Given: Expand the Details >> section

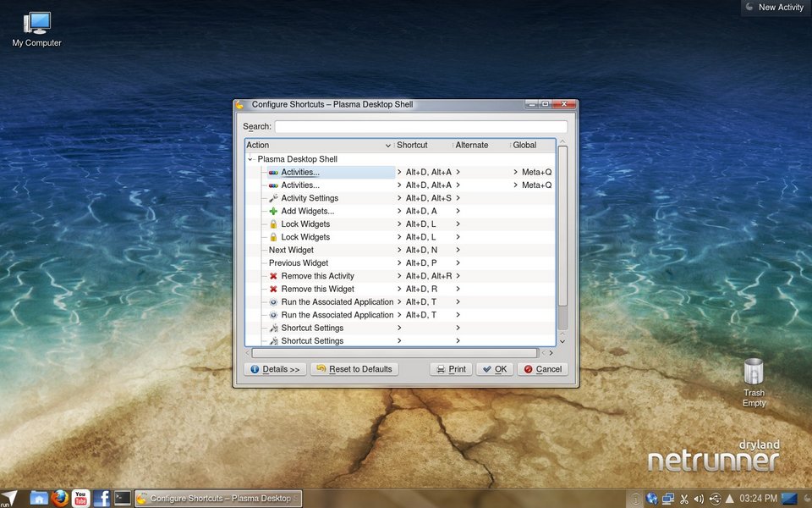Looking at the screenshot, I should pyautogui.click(x=275, y=369).
